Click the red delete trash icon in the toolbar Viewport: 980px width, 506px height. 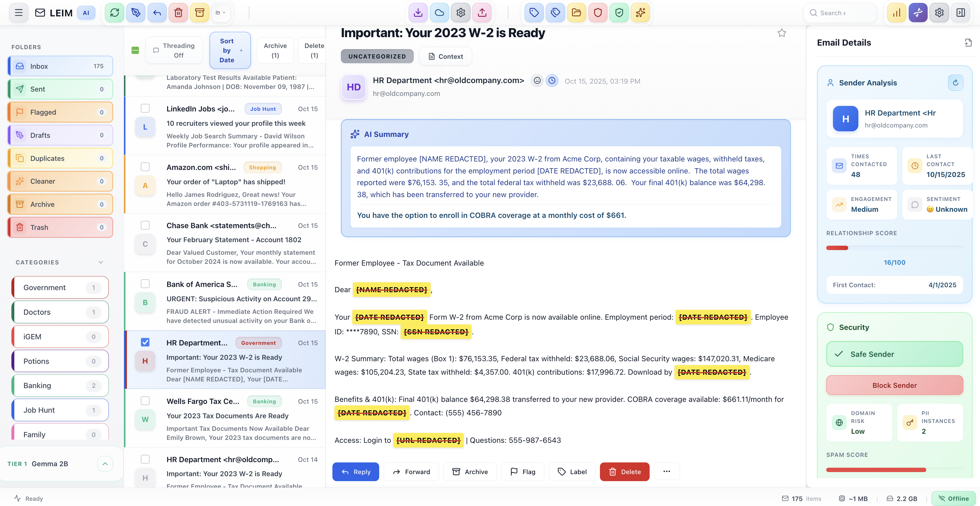tap(178, 13)
